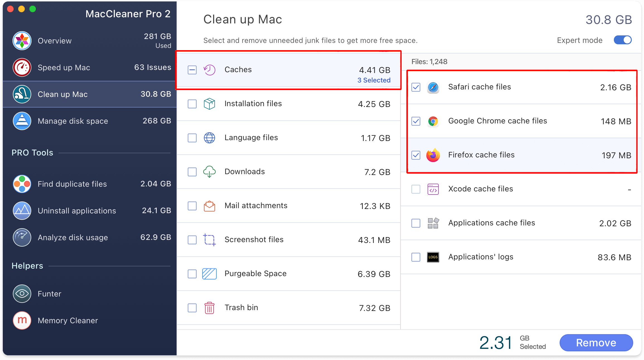Click the Find duplicate files icon

tap(22, 184)
